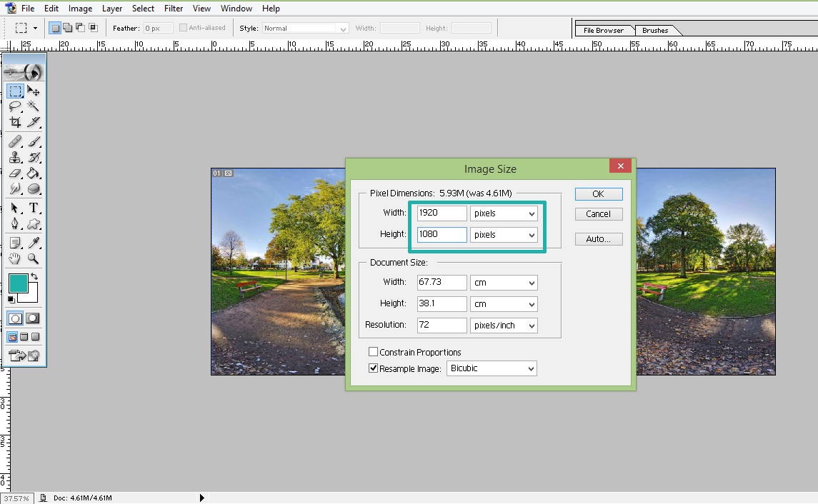Open the Window menu
Screen dimensions: 818x504
[236, 9]
